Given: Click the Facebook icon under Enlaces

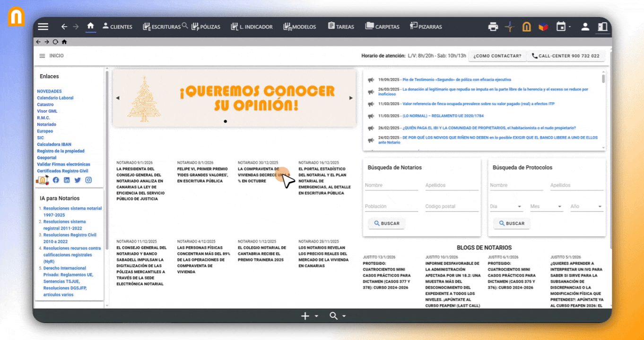Looking at the screenshot, I should point(56,180).
